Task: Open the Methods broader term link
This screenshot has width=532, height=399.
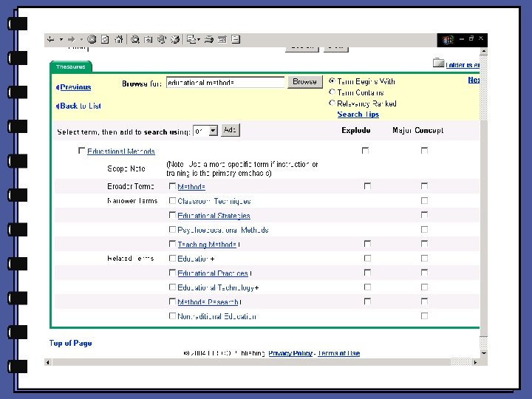Action: click(191, 187)
